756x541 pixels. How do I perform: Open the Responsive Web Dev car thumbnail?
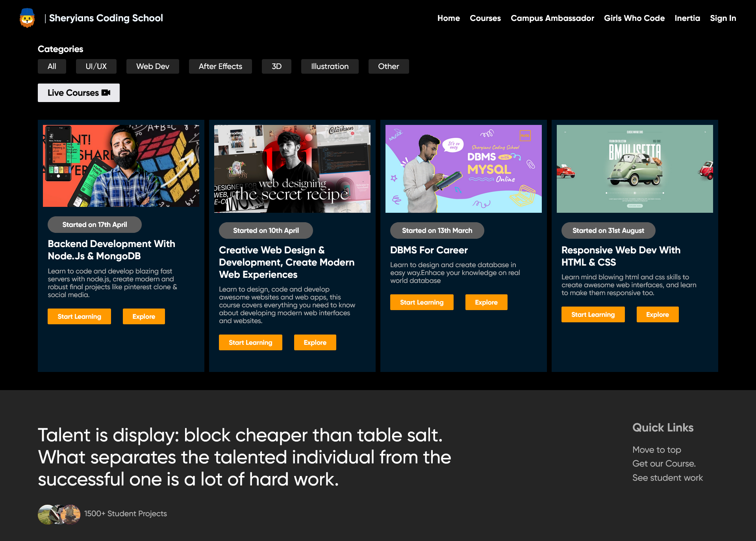click(x=634, y=169)
